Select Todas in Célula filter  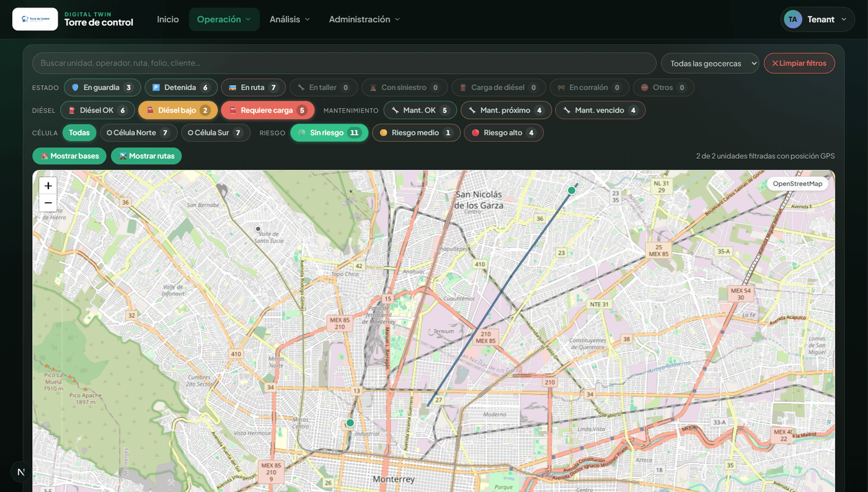[79, 133]
